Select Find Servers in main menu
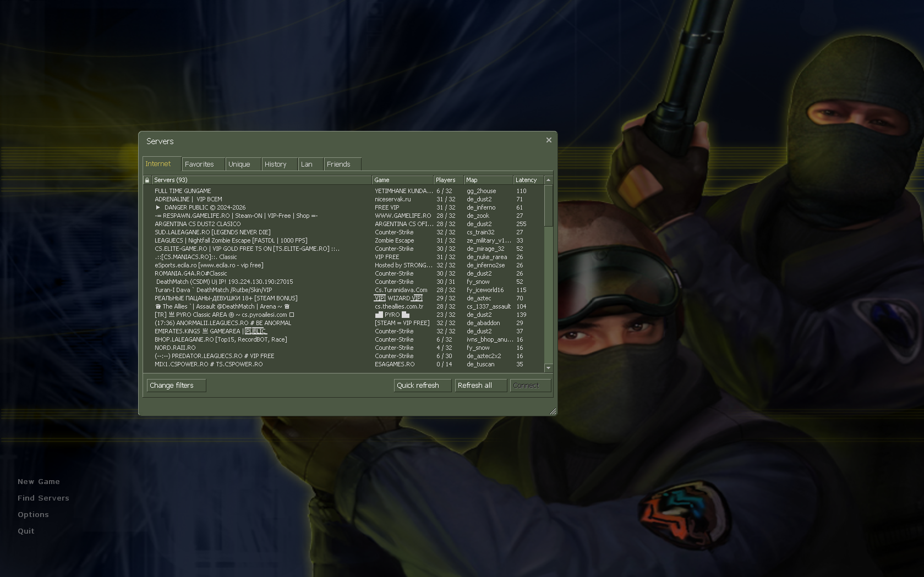The height and width of the screenshot is (577, 924). 43,498
